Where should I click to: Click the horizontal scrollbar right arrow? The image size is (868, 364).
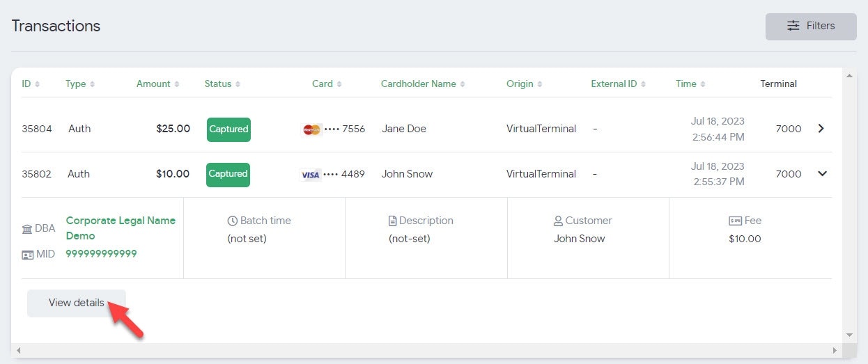coord(835,350)
